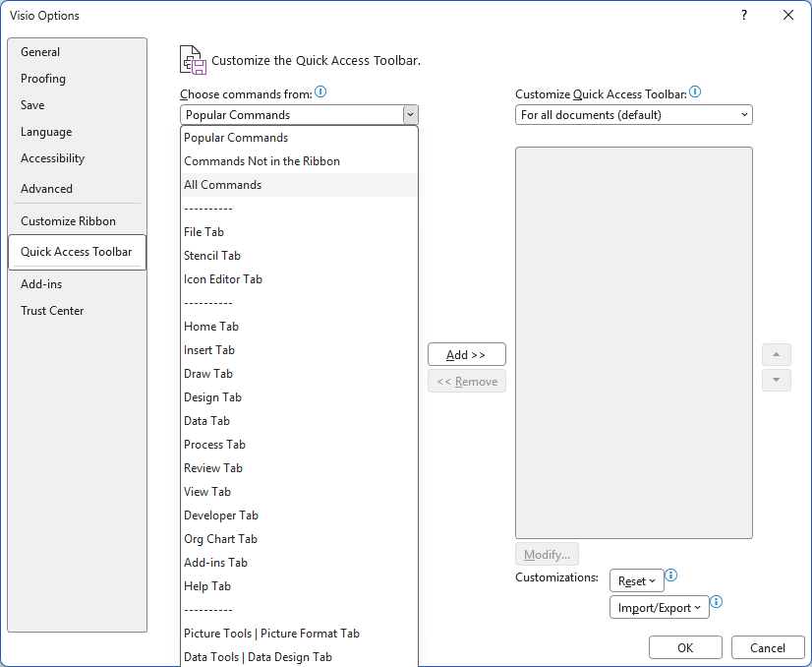Viewport: 812px width, 667px height.
Task: Open the Trust Center category
Action: pyautogui.click(x=77, y=311)
